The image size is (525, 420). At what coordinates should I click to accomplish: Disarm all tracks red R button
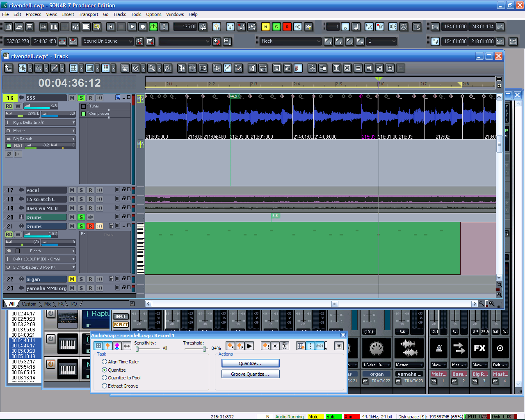click(x=287, y=27)
